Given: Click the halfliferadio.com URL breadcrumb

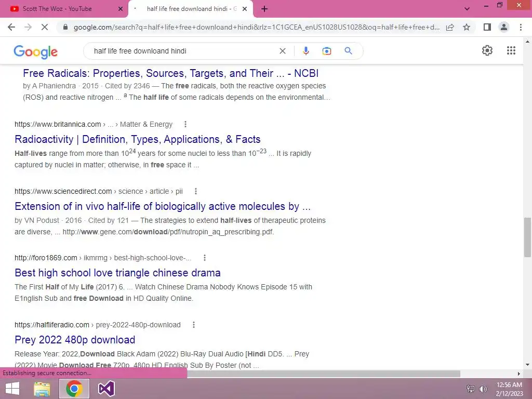Looking at the screenshot, I should tap(97, 325).
